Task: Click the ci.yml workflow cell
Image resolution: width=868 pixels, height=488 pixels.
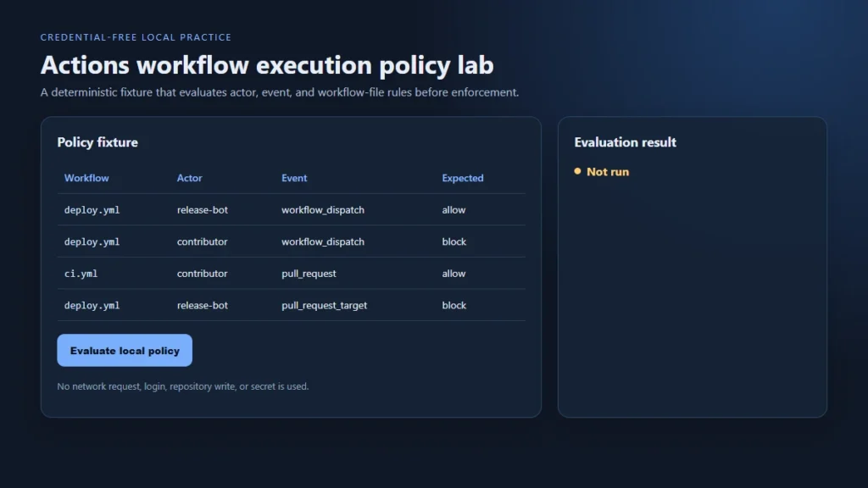Action: point(81,274)
